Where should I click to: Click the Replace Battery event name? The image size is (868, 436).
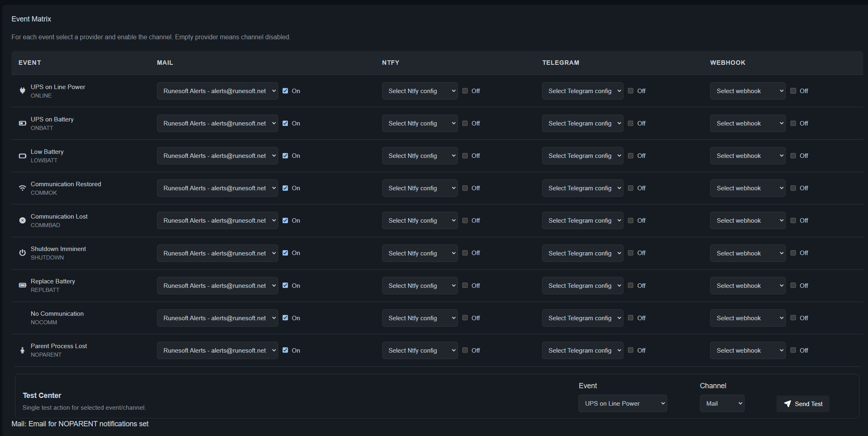pos(53,281)
